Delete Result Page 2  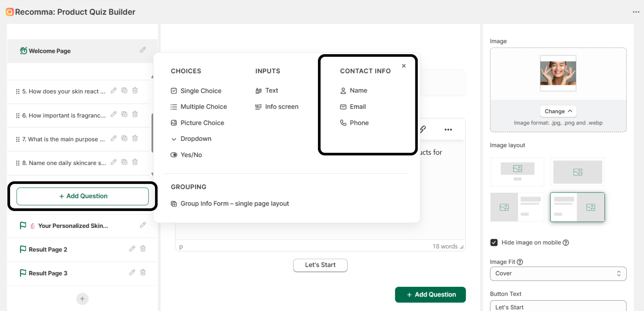click(143, 249)
